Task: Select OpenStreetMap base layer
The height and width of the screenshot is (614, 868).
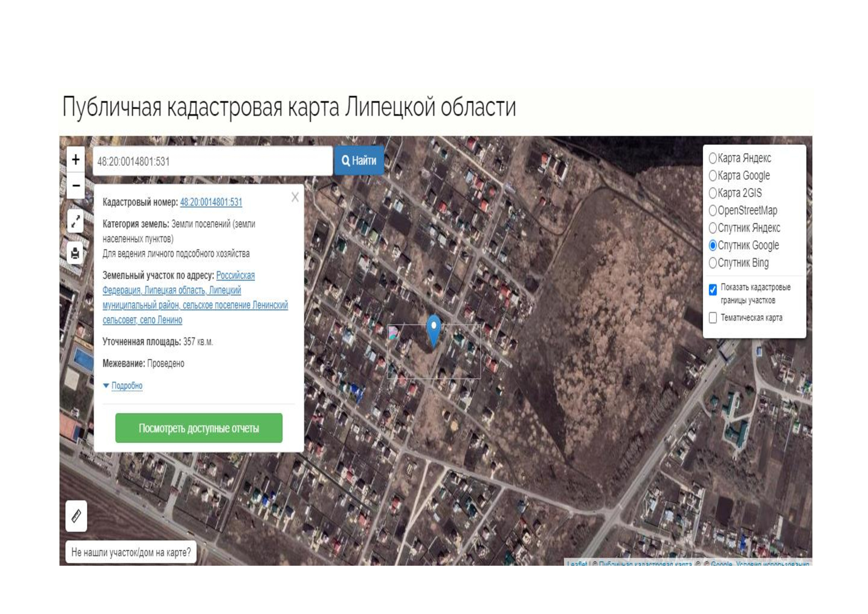Action: point(713,210)
